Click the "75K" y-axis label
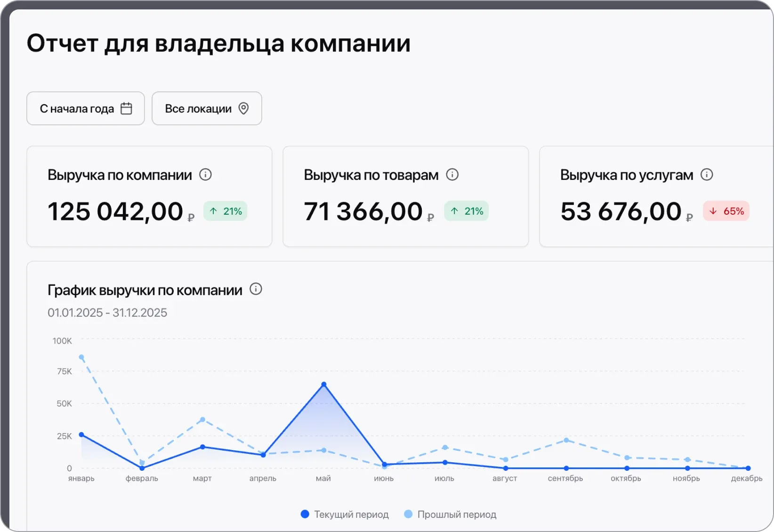 coord(64,371)
